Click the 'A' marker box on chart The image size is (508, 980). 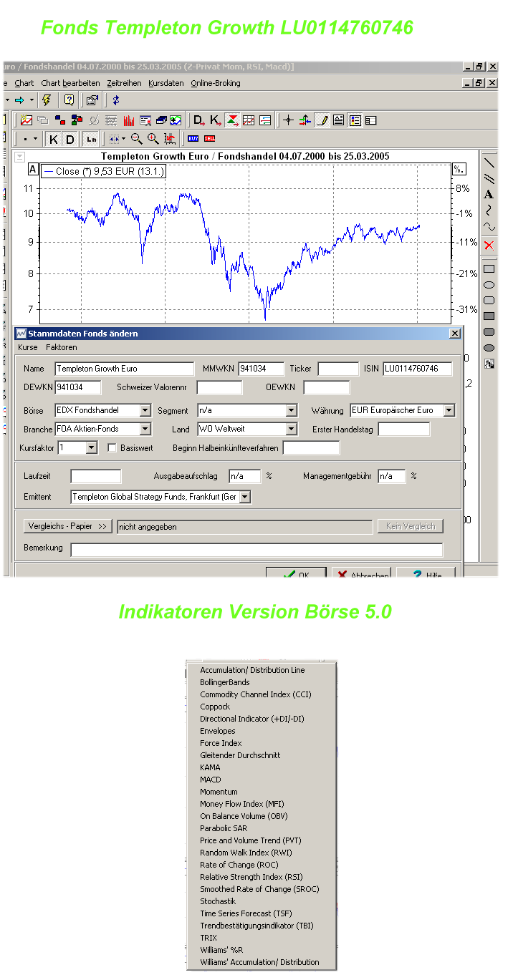(x=33, y=170)
